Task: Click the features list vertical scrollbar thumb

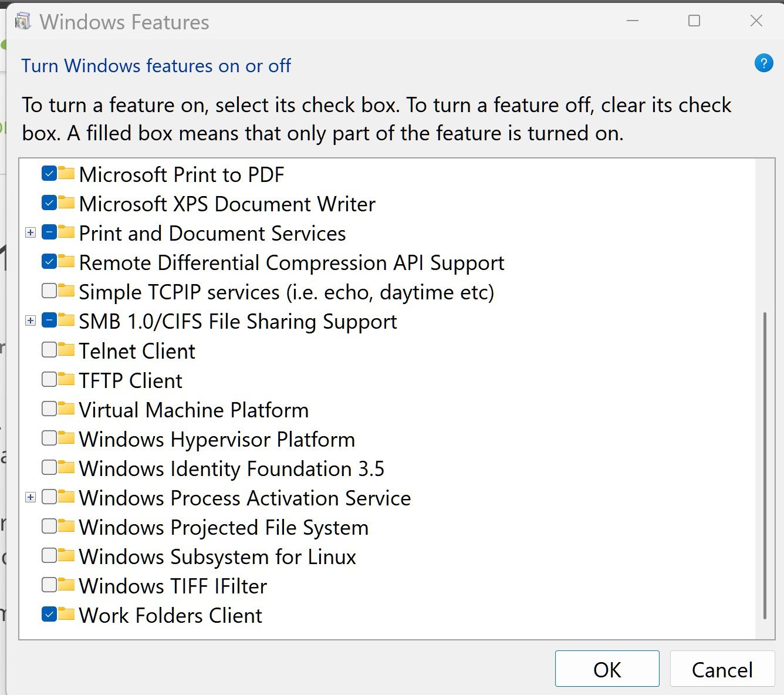Action: point(765,465)
